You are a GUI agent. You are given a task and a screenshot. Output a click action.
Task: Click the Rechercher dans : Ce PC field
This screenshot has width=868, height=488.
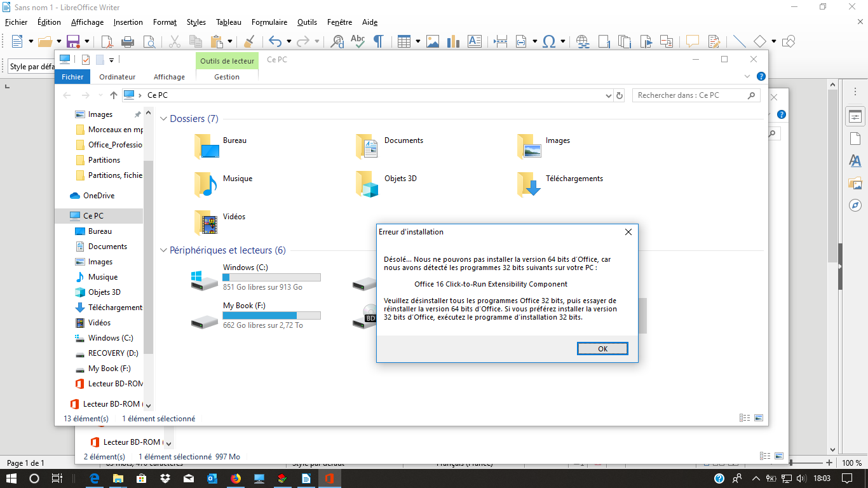click(696, 95)
